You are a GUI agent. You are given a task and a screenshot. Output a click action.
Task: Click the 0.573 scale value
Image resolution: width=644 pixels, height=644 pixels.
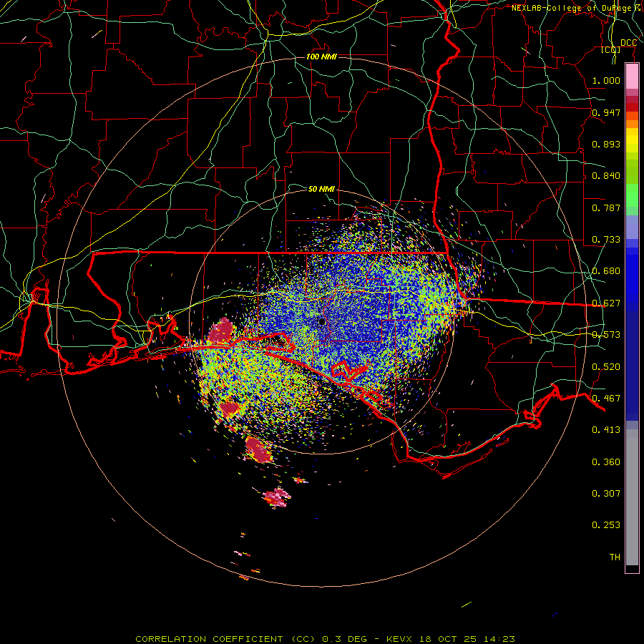click(x=606, y=335)
